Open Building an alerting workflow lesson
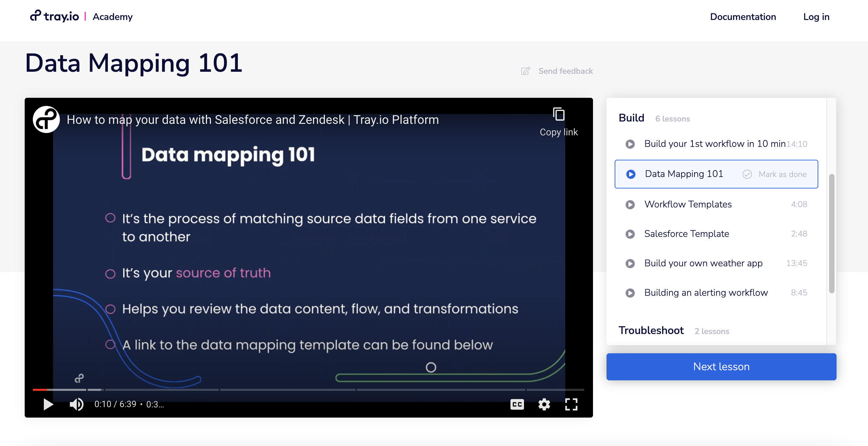This screenshot has height=446, width=868. point(706,293)
